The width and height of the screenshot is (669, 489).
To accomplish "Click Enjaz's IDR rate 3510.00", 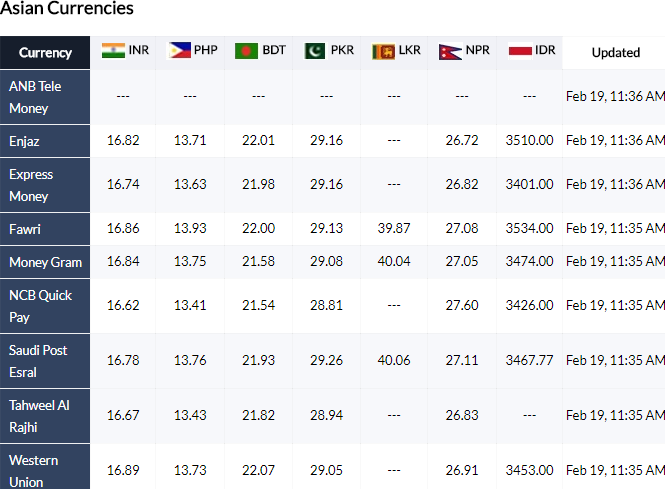I will (x=529, y=140).
